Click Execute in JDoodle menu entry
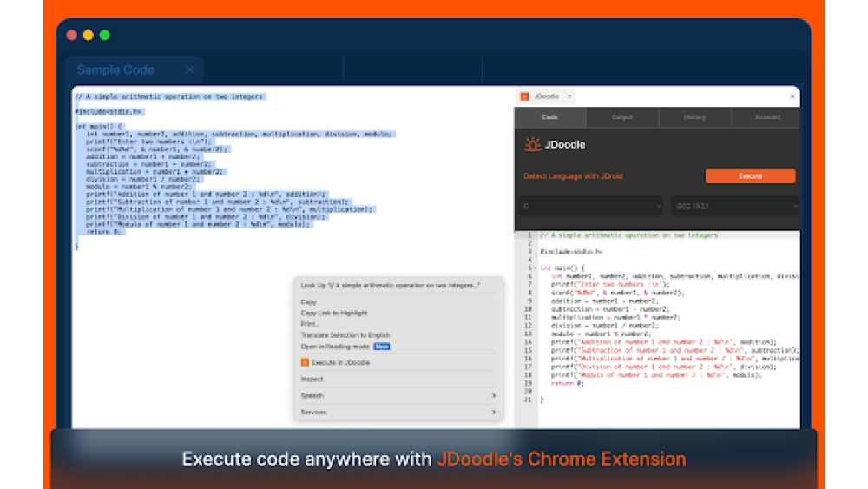This screenshot has width=868, height=489. coord(340,363)
